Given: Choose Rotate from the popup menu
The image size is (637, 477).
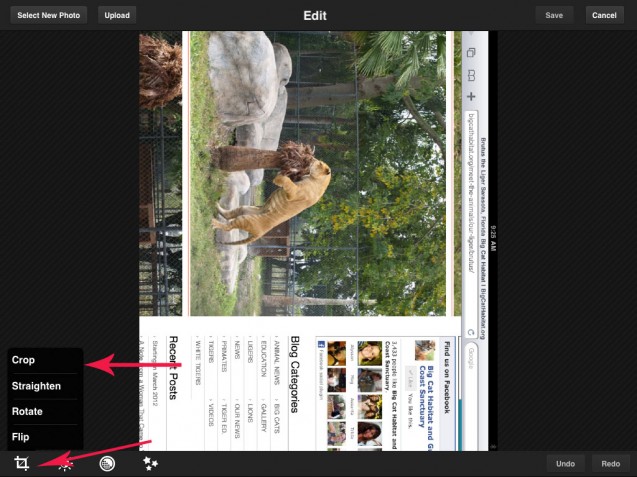Looking at the screenshot, I should click(x=45, y=412).
